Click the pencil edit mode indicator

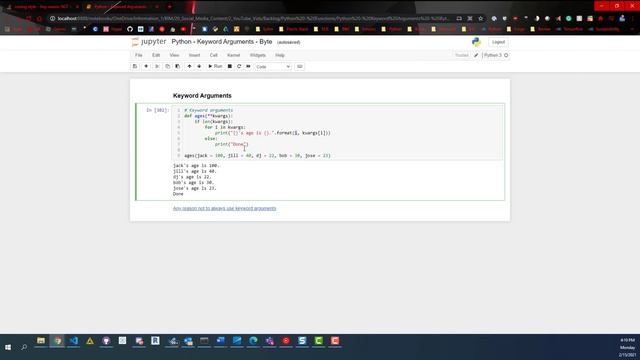(476, 55)
